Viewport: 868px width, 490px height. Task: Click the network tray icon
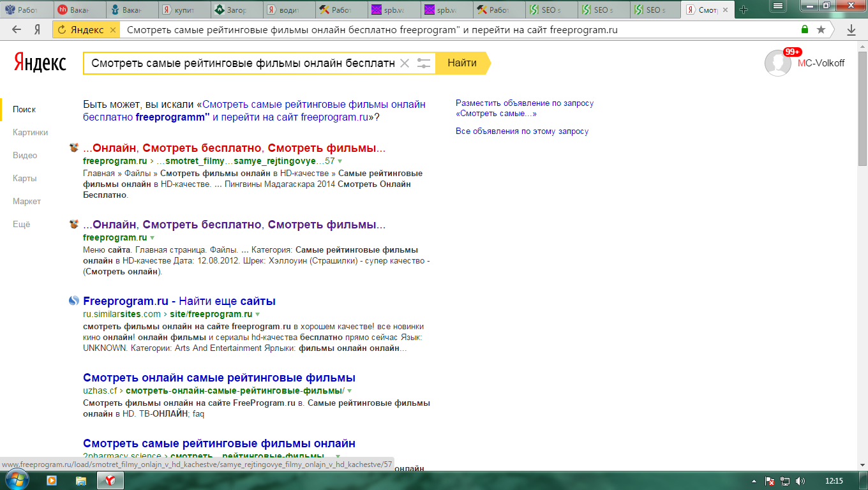click(785, 481)
